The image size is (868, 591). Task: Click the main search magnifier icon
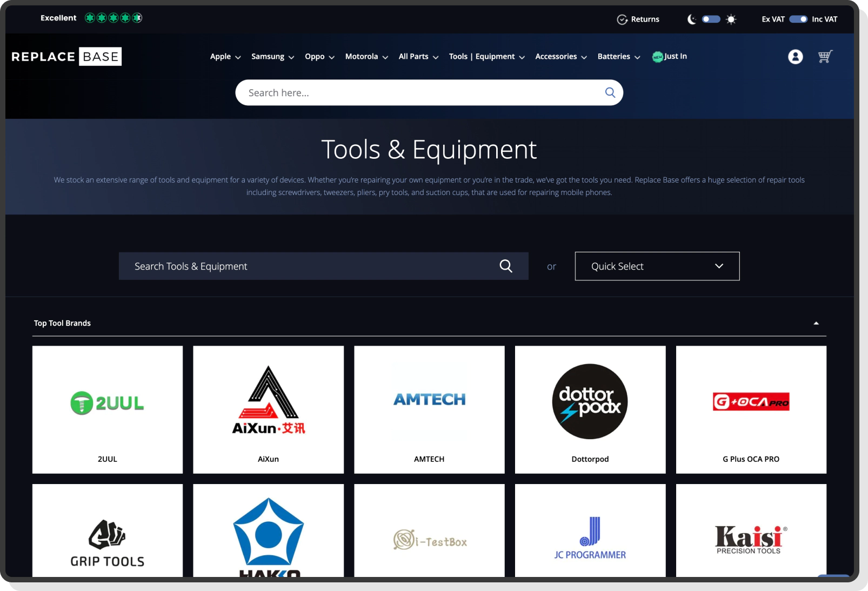click(x=610, y=92)
